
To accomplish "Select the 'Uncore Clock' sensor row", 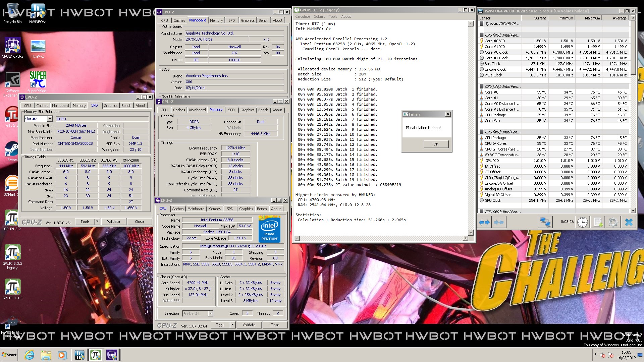I will coord(553,69).
